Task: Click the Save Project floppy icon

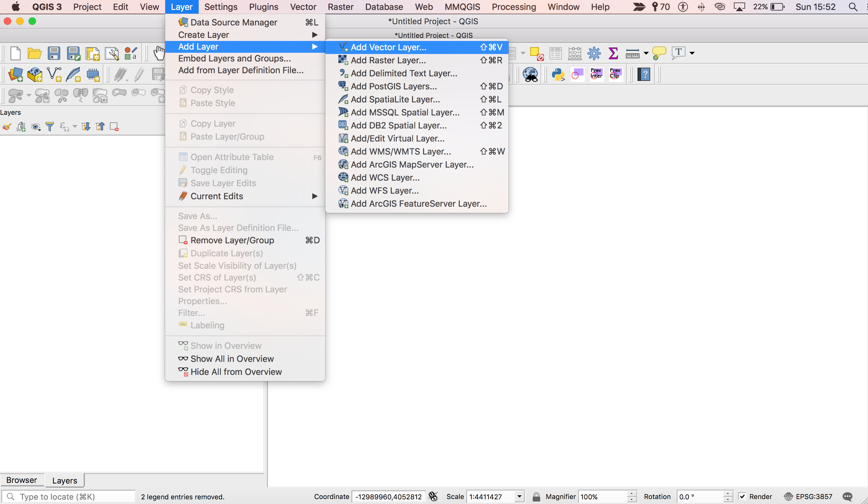Action: click(54, 53)
